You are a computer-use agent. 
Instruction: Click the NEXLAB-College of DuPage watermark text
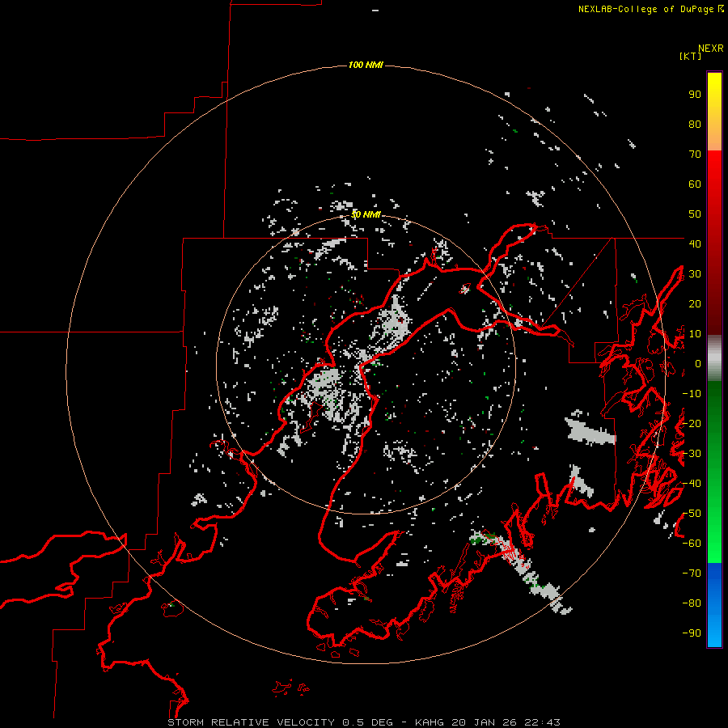650,9
